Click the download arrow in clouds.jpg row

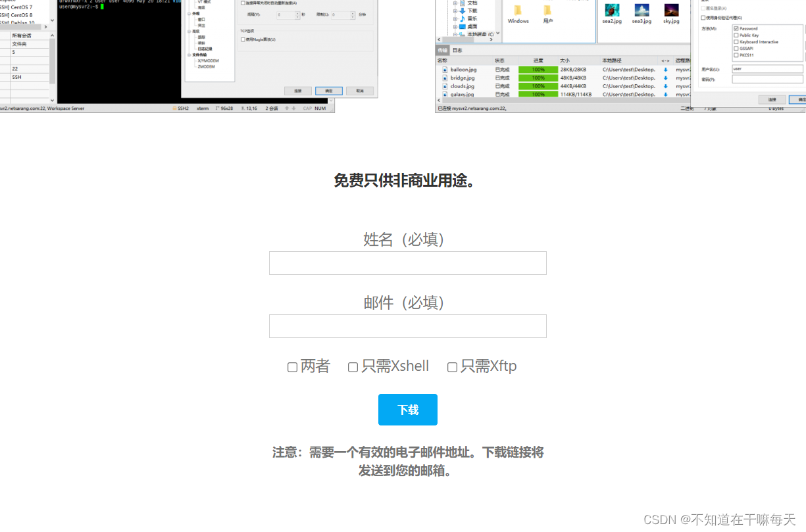click(665, 86)
